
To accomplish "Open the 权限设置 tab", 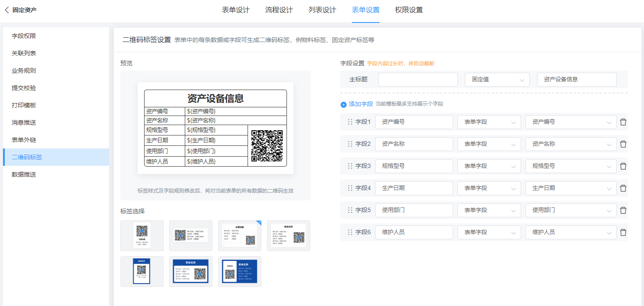I will coord(409,10).
